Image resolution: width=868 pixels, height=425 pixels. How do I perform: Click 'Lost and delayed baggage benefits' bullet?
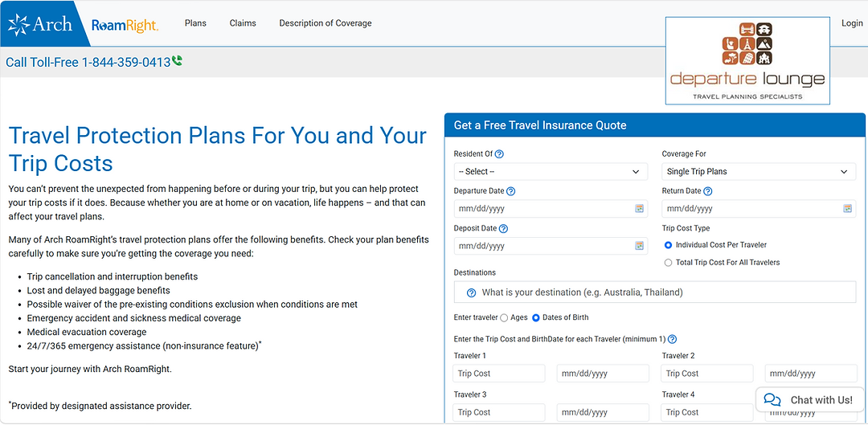coord(99,290)
